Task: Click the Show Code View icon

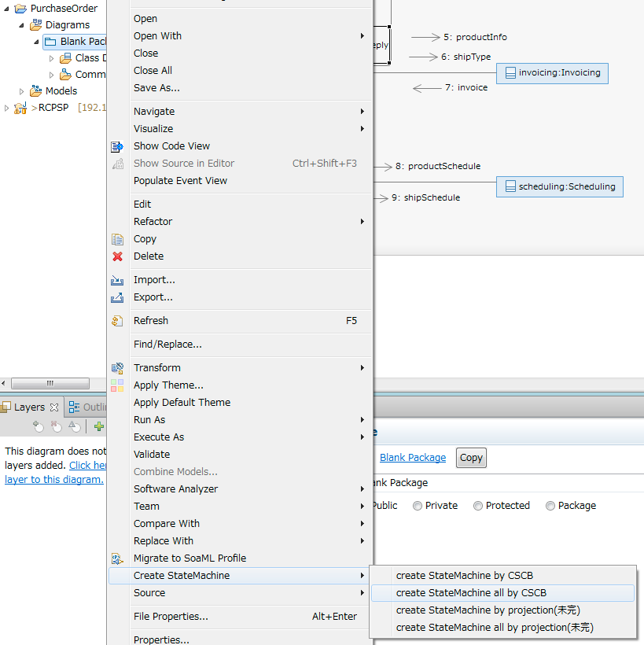Action: (118, 146)
